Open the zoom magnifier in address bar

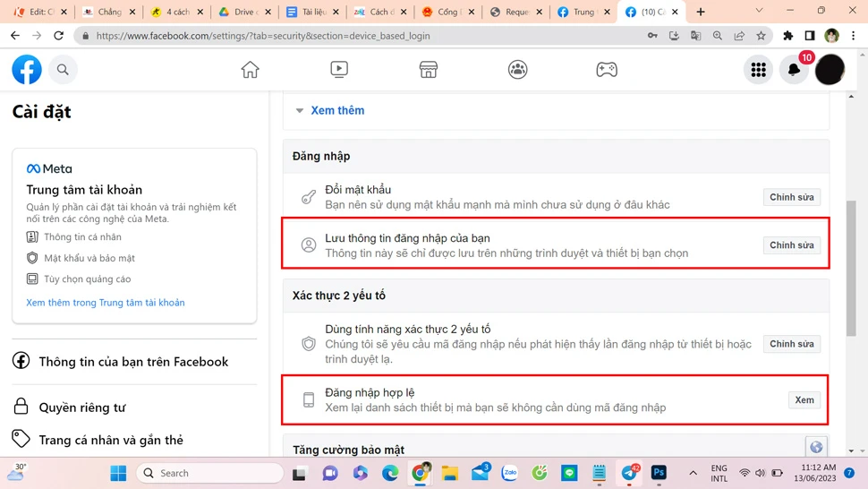click(x=718, y=36)
